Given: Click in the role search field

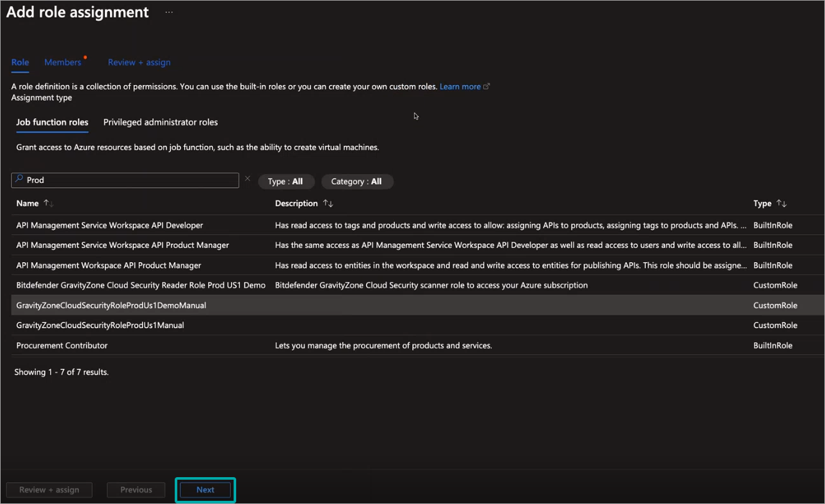Looking at the screenshot, I should click(x=128, y=180).
